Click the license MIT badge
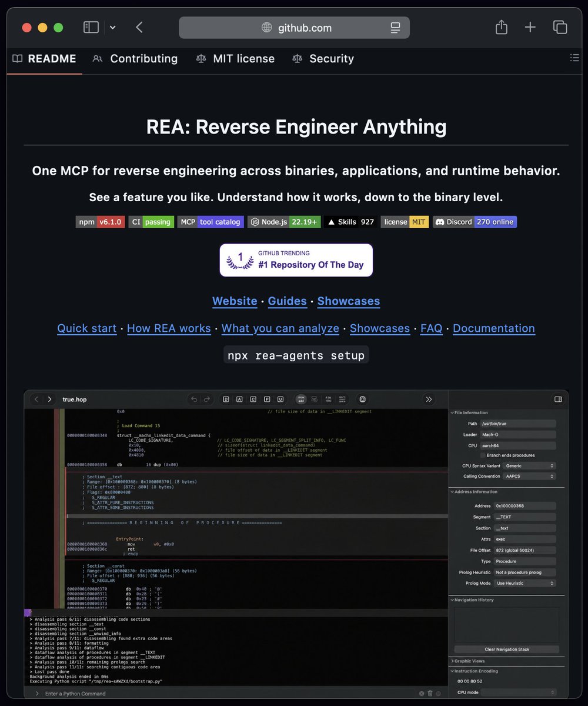The image size is (588, 706). 405,222
